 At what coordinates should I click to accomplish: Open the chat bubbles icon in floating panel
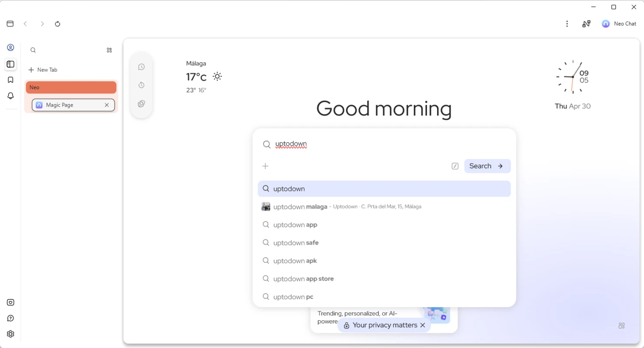[141, 104]
